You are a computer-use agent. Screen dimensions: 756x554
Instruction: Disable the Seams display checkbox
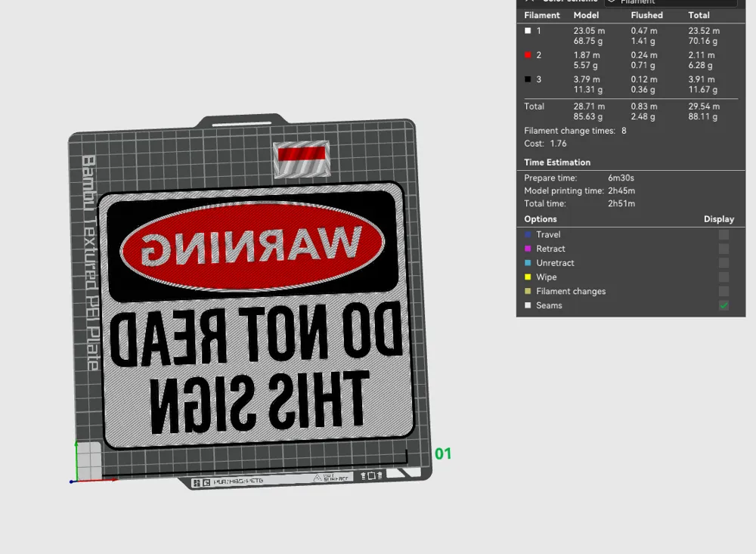click(x=723, y=305)
